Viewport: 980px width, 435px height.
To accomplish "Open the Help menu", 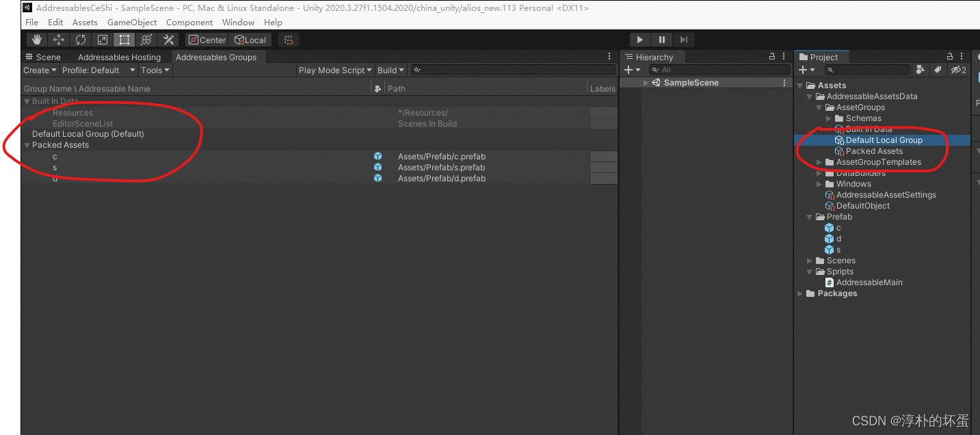I will point(273,22).
